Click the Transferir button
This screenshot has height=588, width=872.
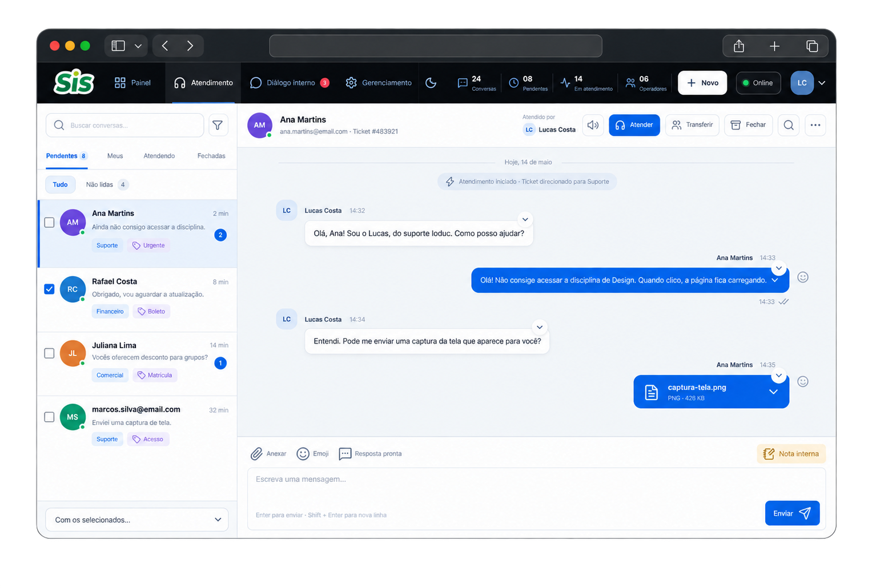coord(692,125)
